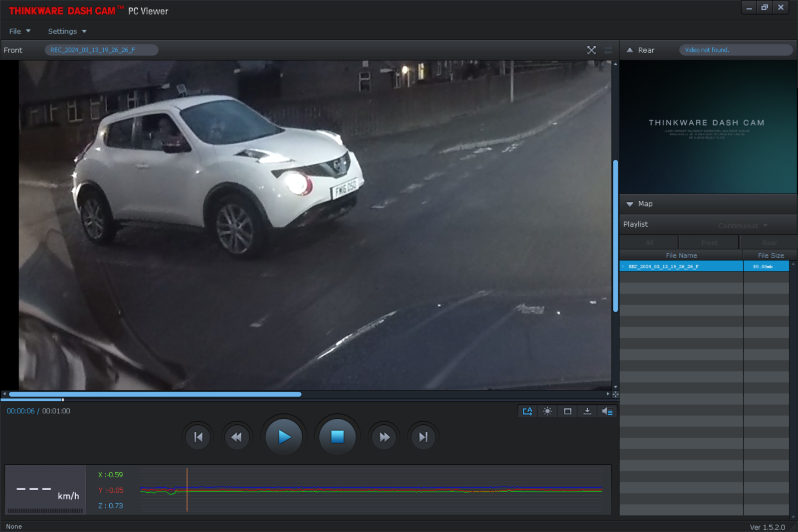Image resolution: width=798 pixels, height=532 pixels.
Task: Click the Ver 1.5.2.0 version label
Action: 767,527
